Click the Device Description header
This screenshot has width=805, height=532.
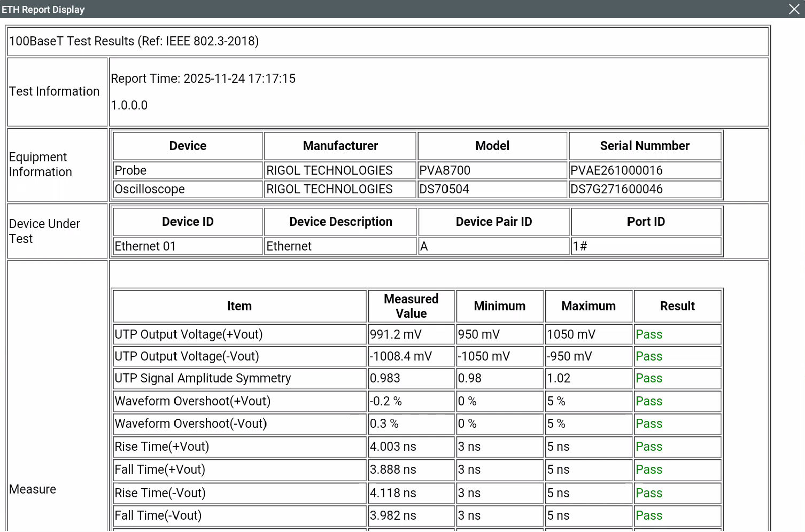point(340,222)
